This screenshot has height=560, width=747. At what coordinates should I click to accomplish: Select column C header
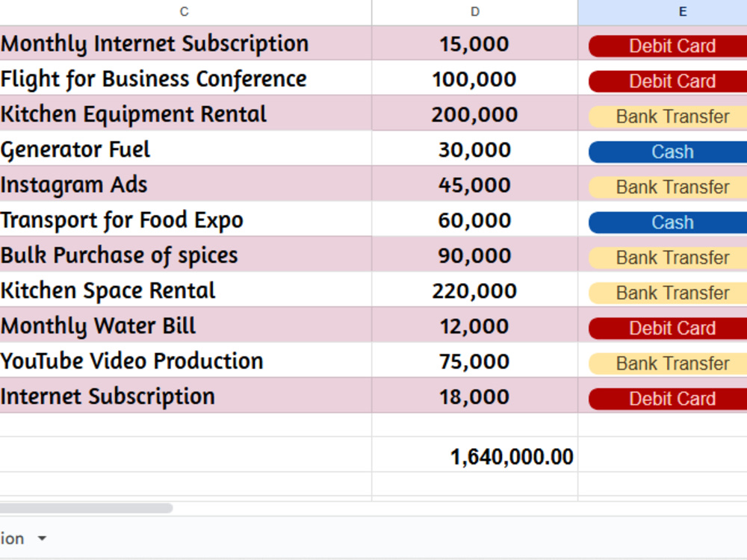point(185,12)
